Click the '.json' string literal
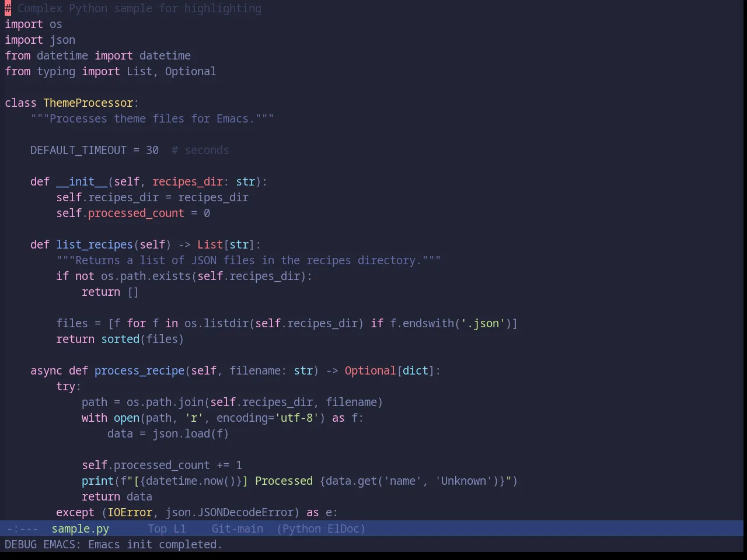This screenshot has width=747, height=560. [483, 323]
